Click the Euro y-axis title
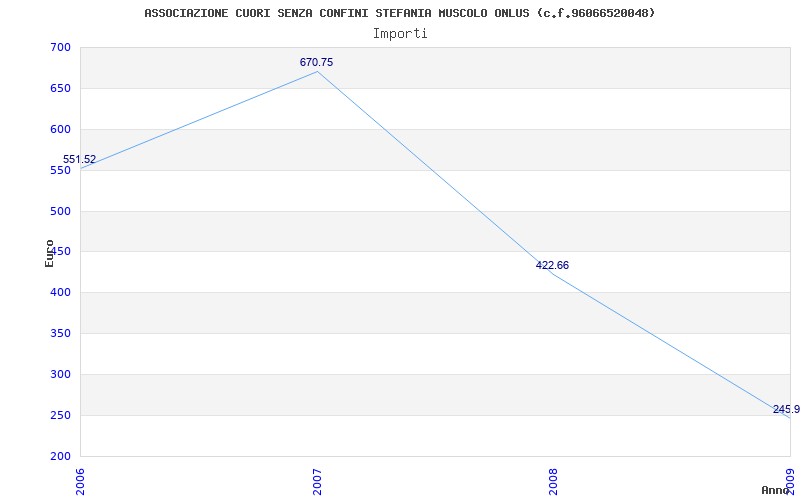800x500 pixels. coord(49,253)
